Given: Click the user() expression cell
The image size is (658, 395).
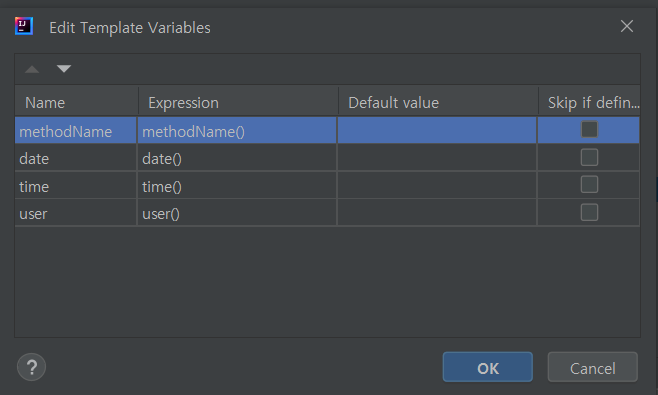Looking at the screenshot, I should pos(237,213).
